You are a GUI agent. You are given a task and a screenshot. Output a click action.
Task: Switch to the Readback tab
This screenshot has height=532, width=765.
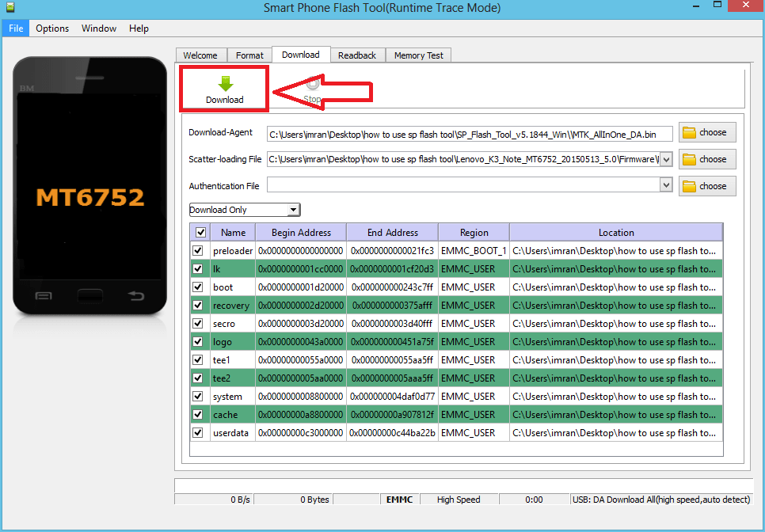pos(357,55)
